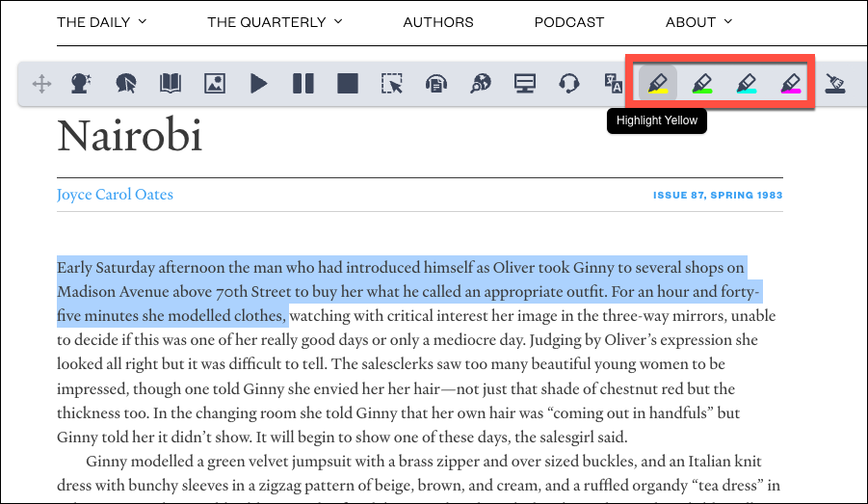
Task: Stop the reading playback
Action: 348,84
